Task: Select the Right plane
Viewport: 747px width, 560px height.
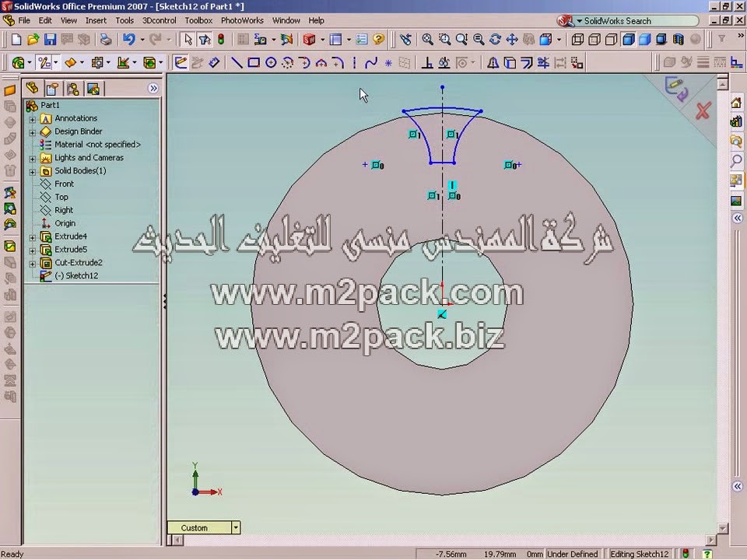Action: 63,210
